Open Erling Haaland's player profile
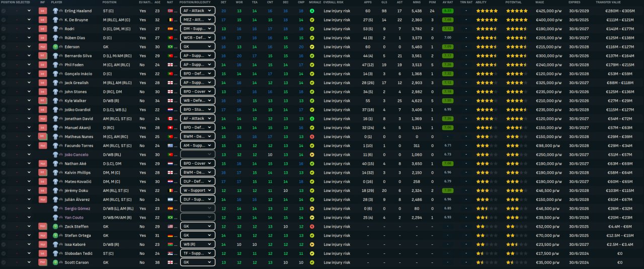Image resolution: width=644 pixels, height=269 pixels. [x=77, y=11]
